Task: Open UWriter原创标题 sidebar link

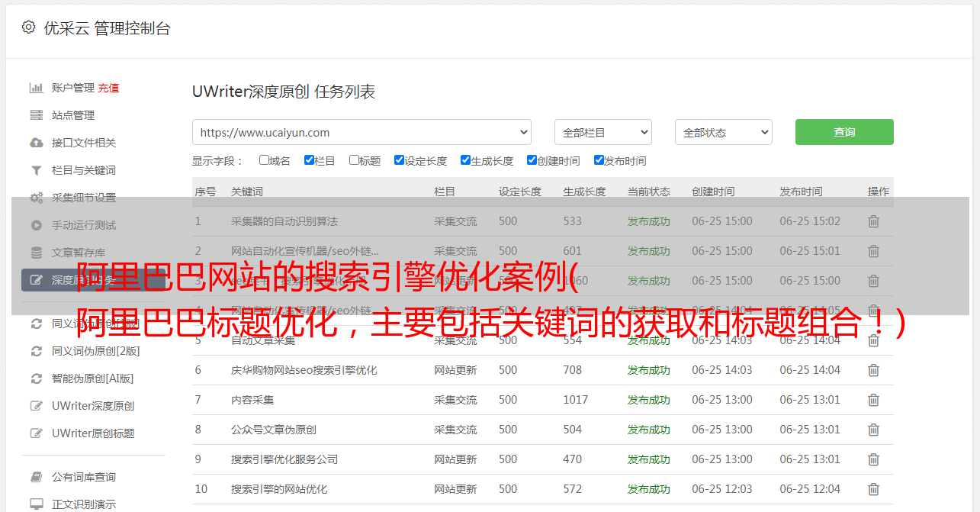Action: [x=93, y=433]
